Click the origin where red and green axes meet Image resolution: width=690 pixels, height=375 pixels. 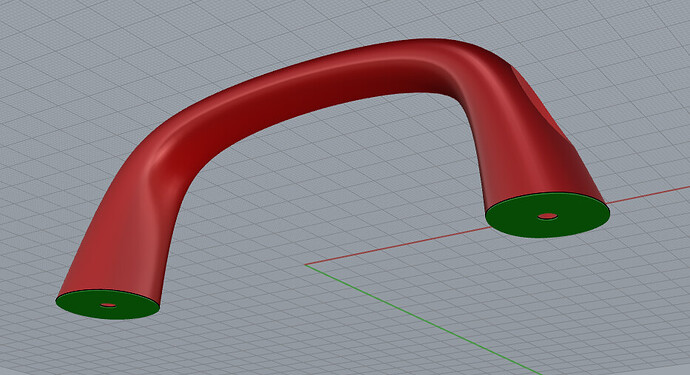(305, 265)
